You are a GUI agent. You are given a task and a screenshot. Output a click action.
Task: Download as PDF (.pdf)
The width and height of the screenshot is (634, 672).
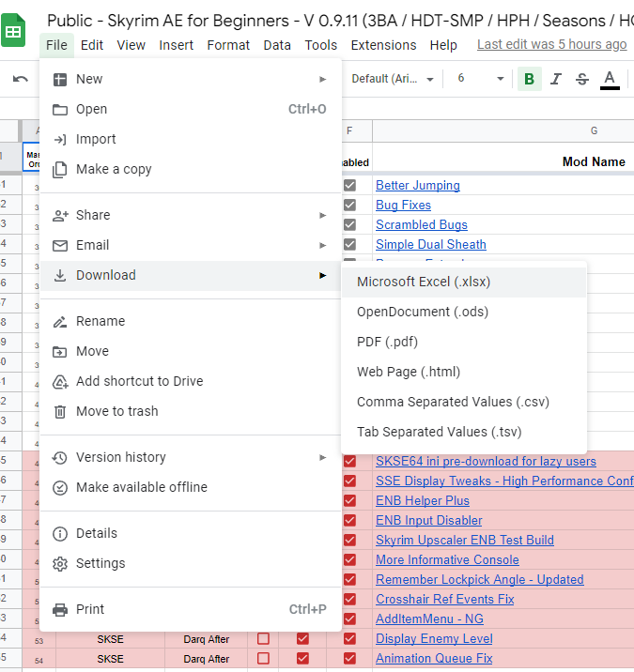pos(464,342)
